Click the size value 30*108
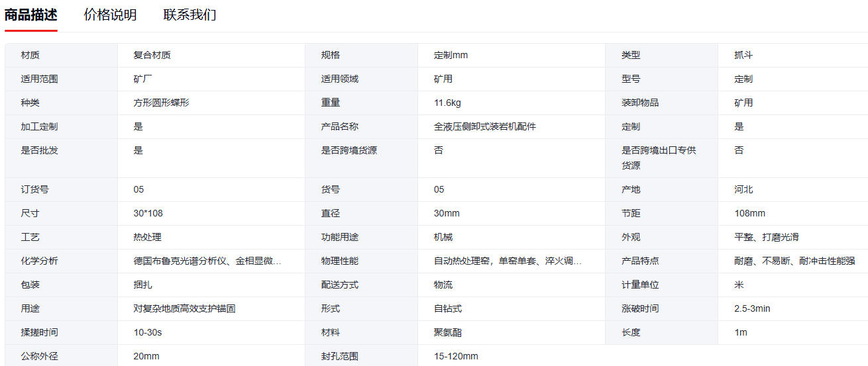The height and width of the screenshot is (366, 868). pyautogui.click(x=148, y=213)
